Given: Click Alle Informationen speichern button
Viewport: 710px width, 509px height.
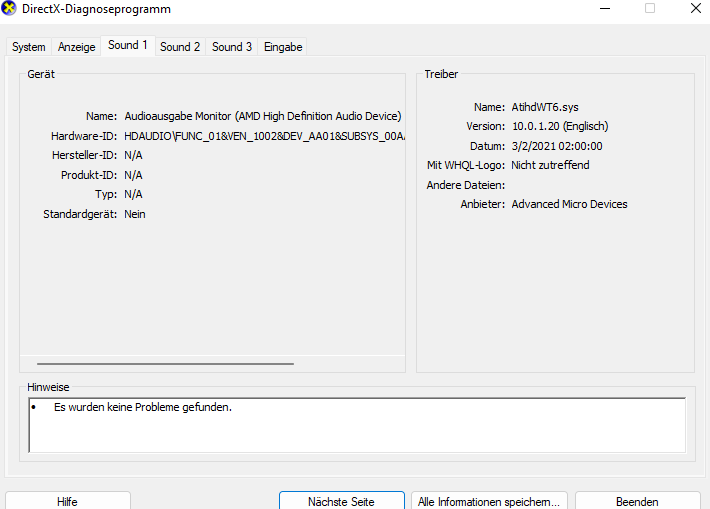Looking at the screenshot, I should coord(489,501).
